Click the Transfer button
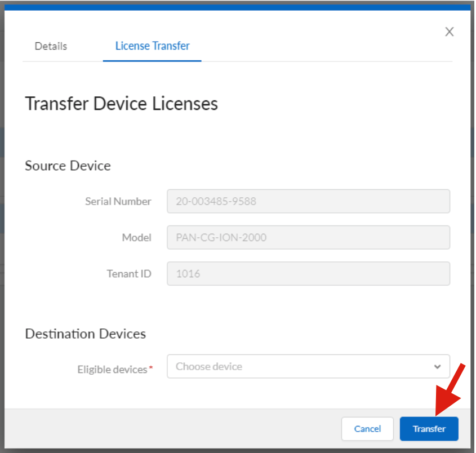The image size is (476, 453). tap(429, 428)
